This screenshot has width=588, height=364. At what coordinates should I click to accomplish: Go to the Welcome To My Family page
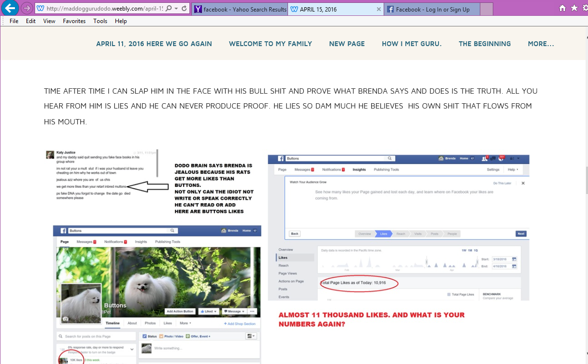click(x=270, y=44)
